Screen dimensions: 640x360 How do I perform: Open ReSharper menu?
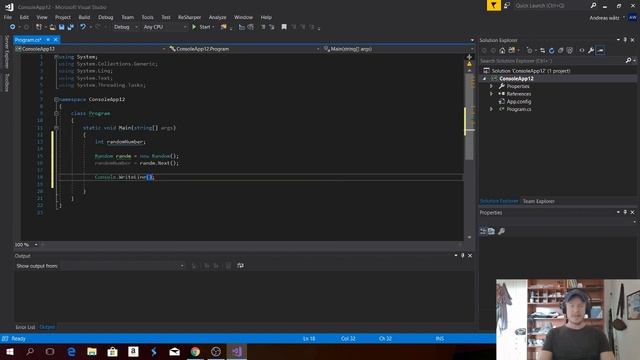(x=189, y=17)
